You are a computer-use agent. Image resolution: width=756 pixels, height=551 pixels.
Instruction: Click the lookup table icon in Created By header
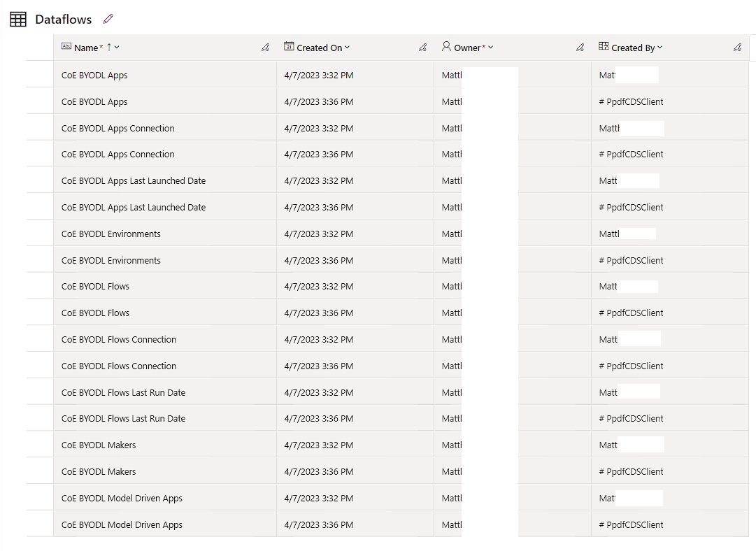coord(603,47)
